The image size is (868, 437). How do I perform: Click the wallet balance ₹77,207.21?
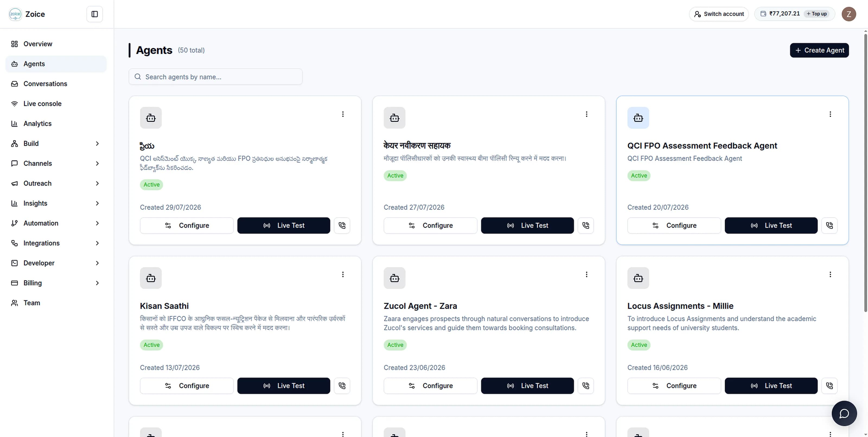784,14
